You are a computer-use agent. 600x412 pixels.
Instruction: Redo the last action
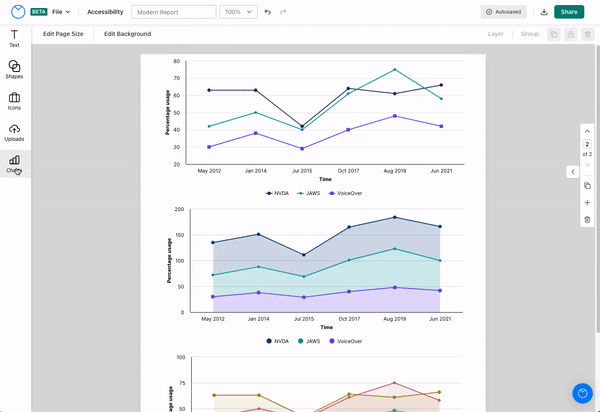(283, 12)
